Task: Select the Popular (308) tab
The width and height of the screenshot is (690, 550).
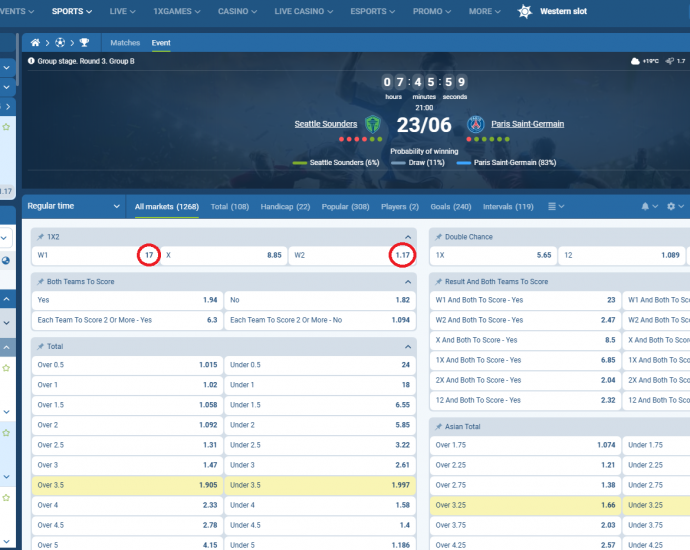Action: point(345,206)
